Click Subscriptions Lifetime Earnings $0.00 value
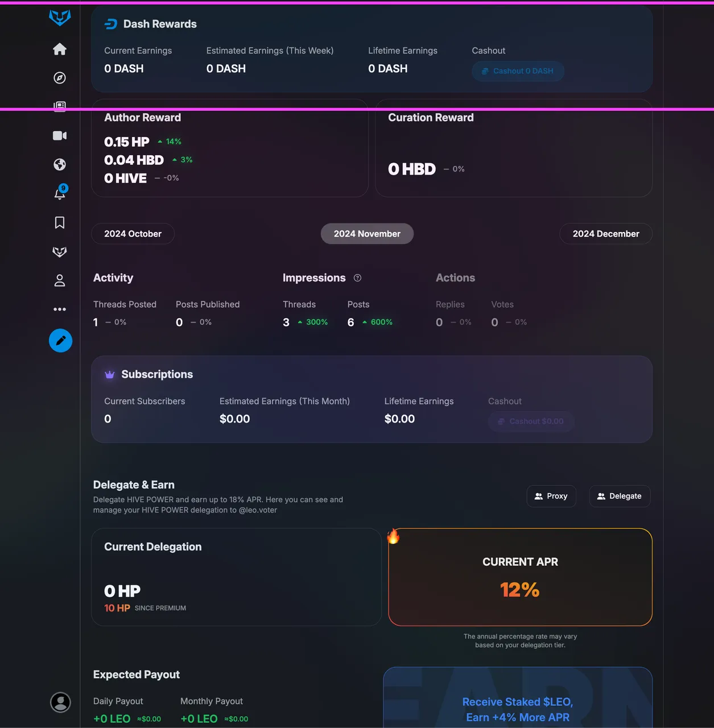714x728 pixels. point(399,419)
